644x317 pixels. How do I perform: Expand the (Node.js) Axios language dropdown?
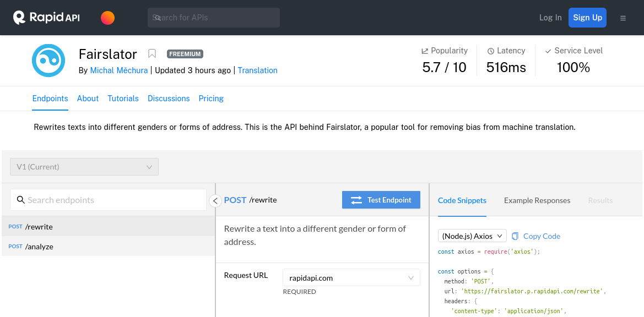(472, 236)
